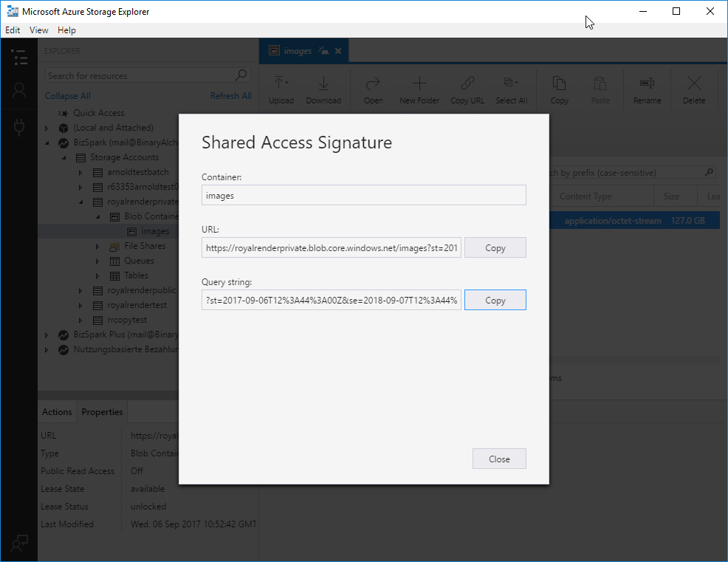The width and height of the screenshot is (728, 562).
Task: Open the View menu
Action: [38, 30]
